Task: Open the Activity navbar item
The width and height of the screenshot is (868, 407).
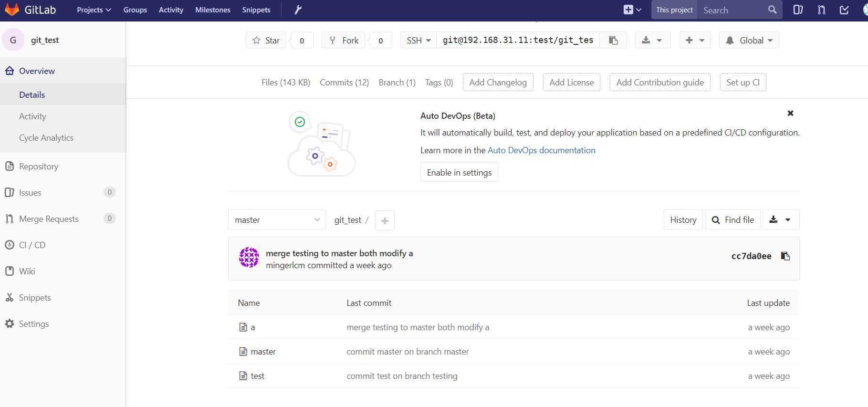Action: 171,10
